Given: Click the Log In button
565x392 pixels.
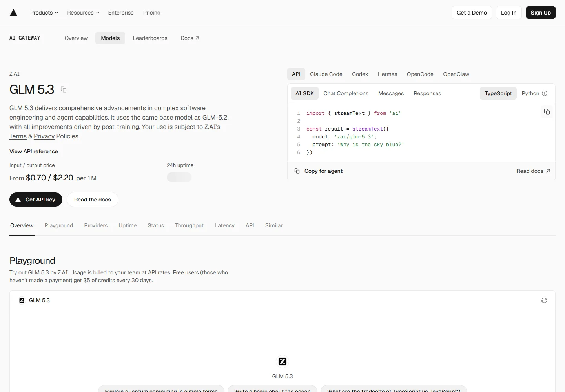Looking at the screenshot, I should tap(508, 13).
